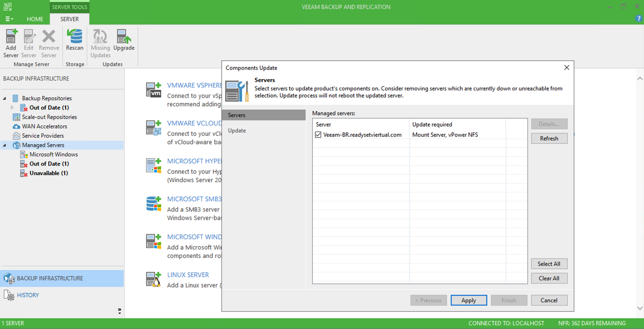
Task: Open the BACKUP INFRASTRUCTURE navigation pane
Action: coord(62,278)
